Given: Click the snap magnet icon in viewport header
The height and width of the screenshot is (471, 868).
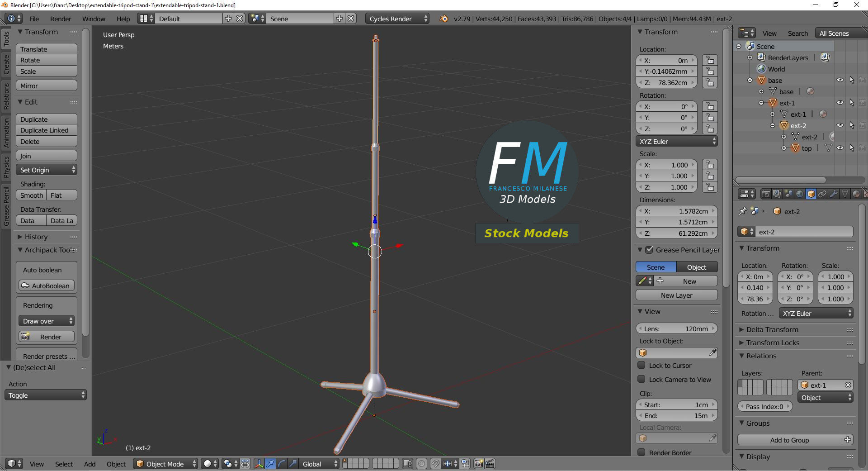Looking at the screenshot, I should tap(435, 464).
